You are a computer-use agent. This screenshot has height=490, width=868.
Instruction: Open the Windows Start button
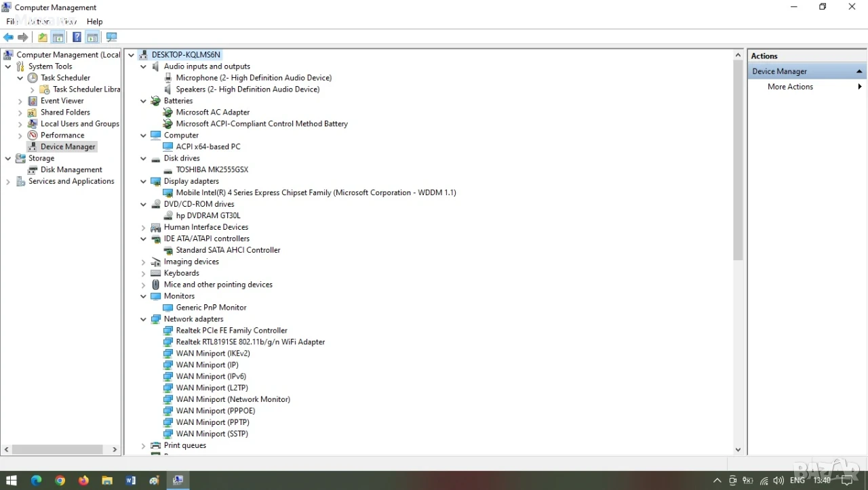[x=12, y=481]
